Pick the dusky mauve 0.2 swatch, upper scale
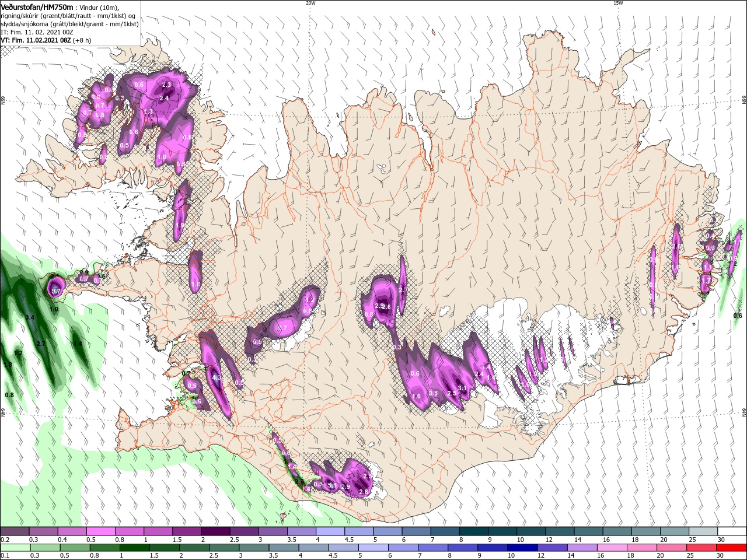Screen dimensions: 747x560 (x=15, y=531)
